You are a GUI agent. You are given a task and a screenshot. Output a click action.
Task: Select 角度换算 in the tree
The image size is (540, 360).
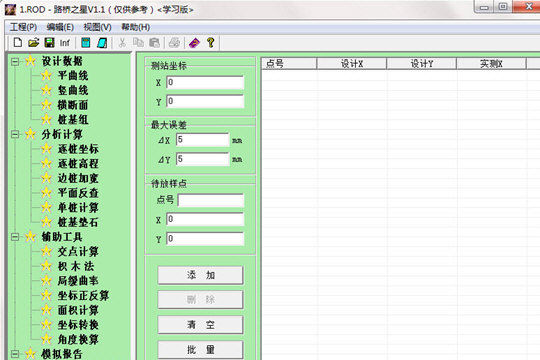[78, 340]
